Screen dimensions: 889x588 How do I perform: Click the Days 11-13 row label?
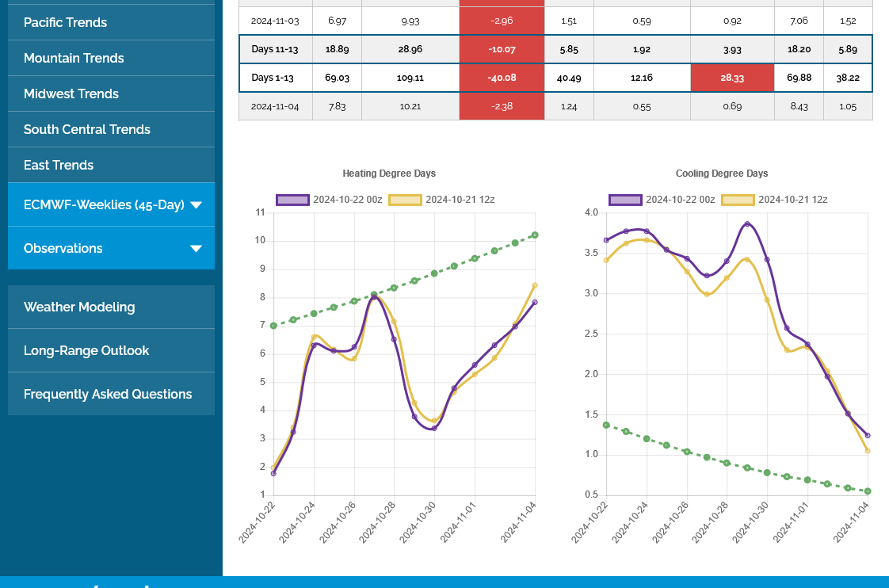pyautogui.click(x=276, y=49)
